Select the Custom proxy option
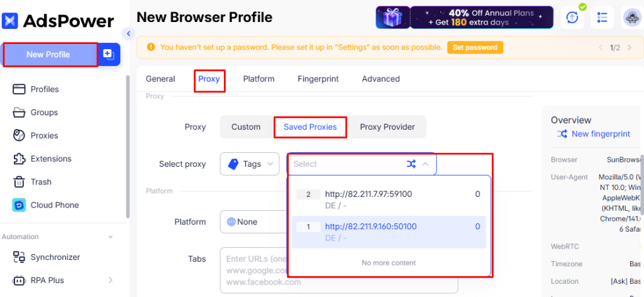 point(246,127)
